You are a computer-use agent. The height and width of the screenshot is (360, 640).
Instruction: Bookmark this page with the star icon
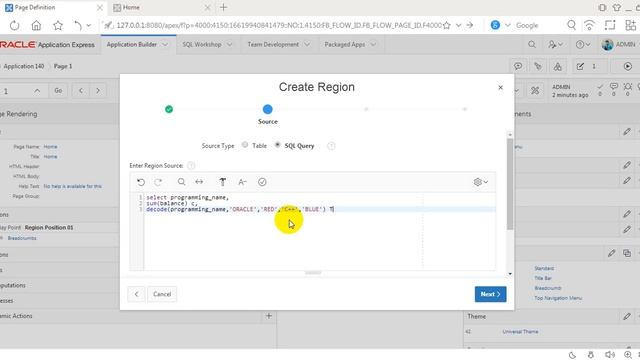pyautogui.click(x=58, y=25)
